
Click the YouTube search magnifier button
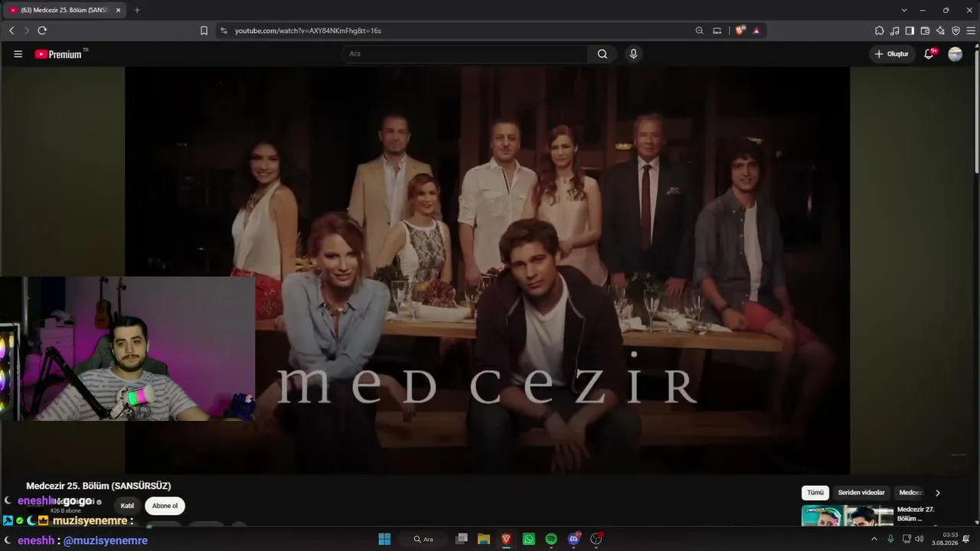pyautogui.click(x=603, y=54)
